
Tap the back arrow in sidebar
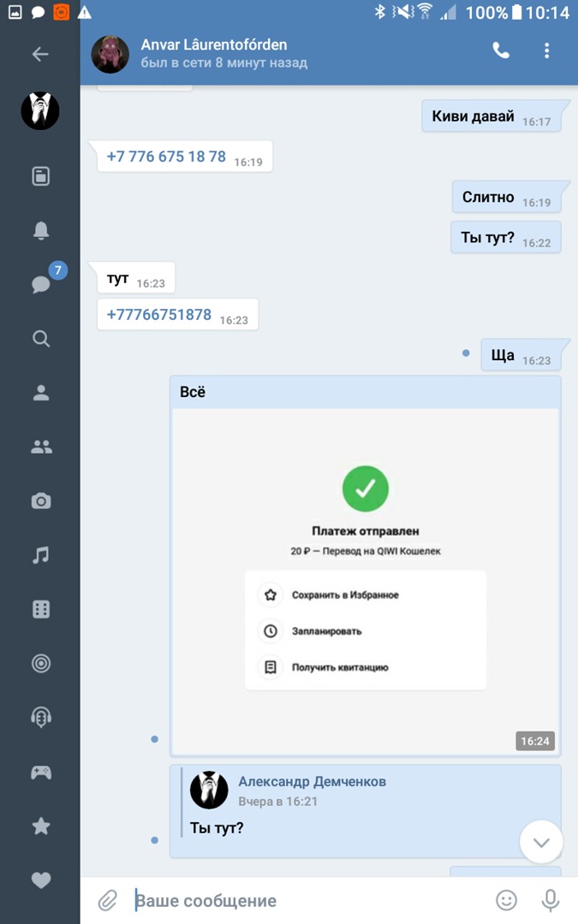pyautogui.click(x=40, y=54)
